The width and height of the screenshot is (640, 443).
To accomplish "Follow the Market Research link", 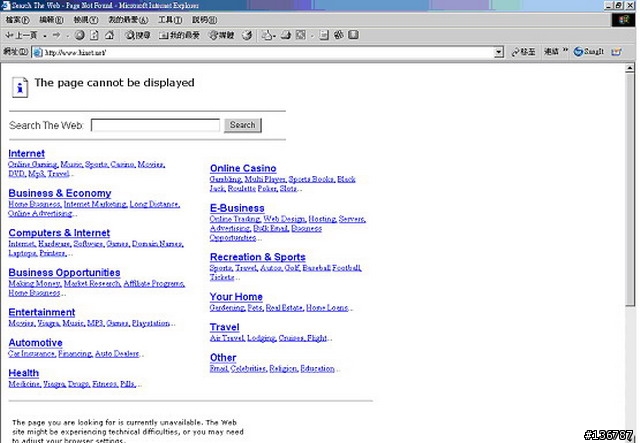I will [x=92, y=283].
